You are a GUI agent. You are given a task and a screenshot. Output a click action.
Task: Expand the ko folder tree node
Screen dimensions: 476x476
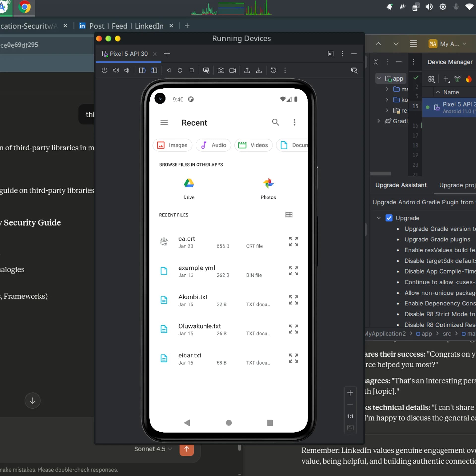[387, 100]
